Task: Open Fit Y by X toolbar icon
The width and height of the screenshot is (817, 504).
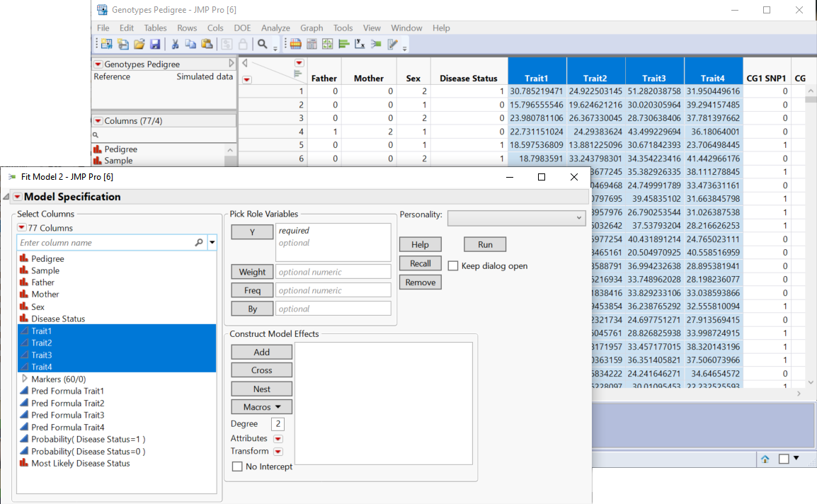Action: point(360,44)
